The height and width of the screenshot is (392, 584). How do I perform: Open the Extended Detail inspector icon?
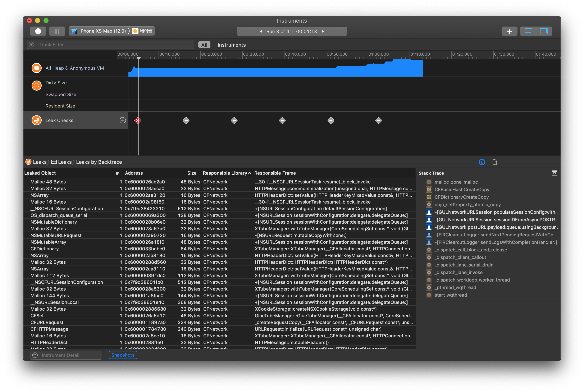pyautogui.click(x=482, y=162)
